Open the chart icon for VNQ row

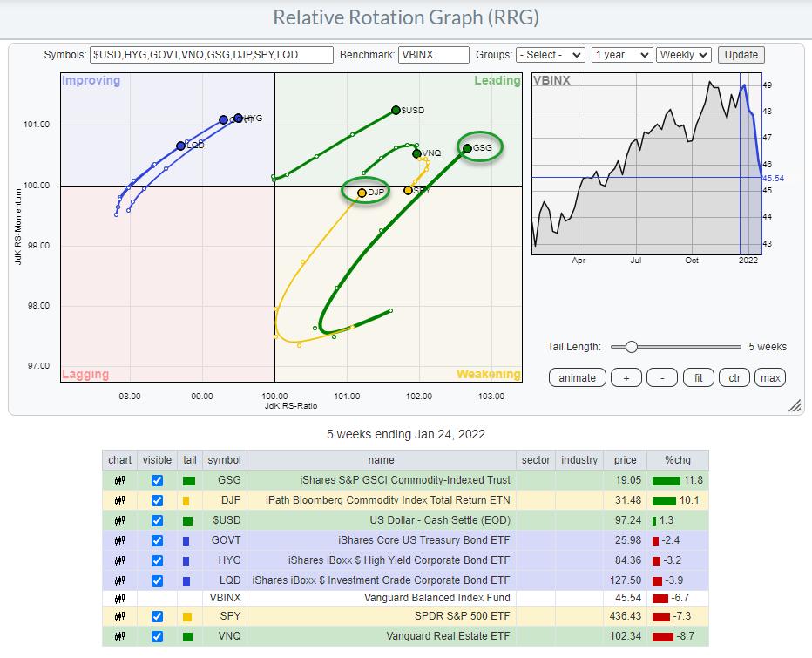[119, 638]
